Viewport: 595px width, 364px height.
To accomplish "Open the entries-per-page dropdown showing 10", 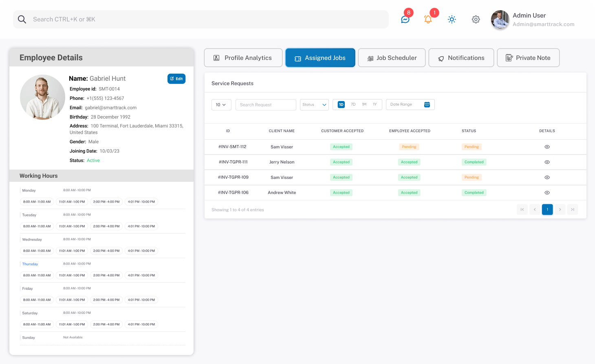I will [x=221, y=105].
